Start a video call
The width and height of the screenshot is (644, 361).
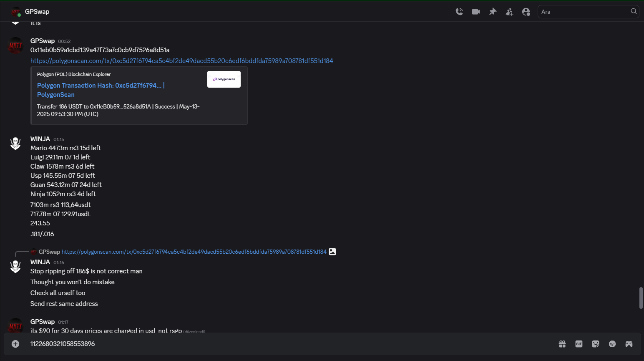(x=476, y=12)
